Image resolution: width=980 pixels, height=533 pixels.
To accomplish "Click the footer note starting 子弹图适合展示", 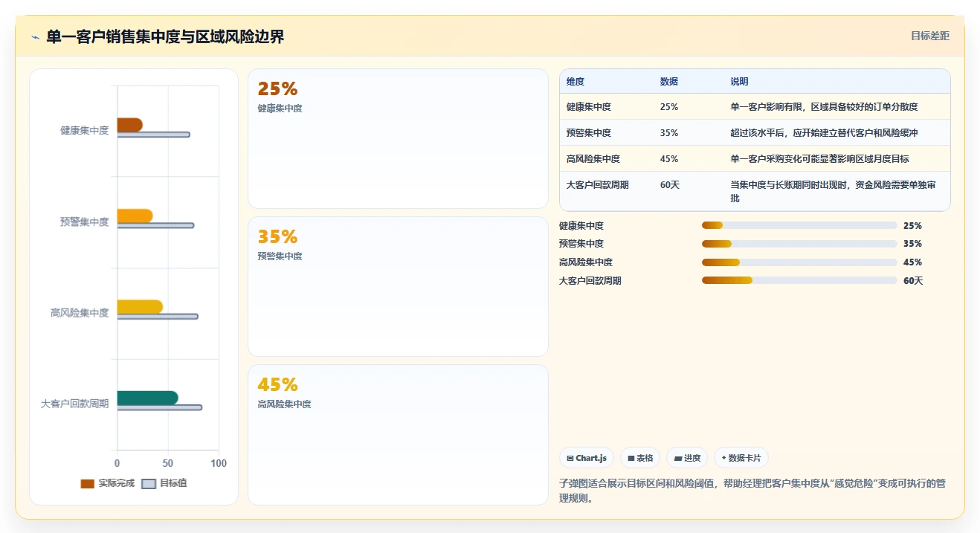I will tap(752, 491).
